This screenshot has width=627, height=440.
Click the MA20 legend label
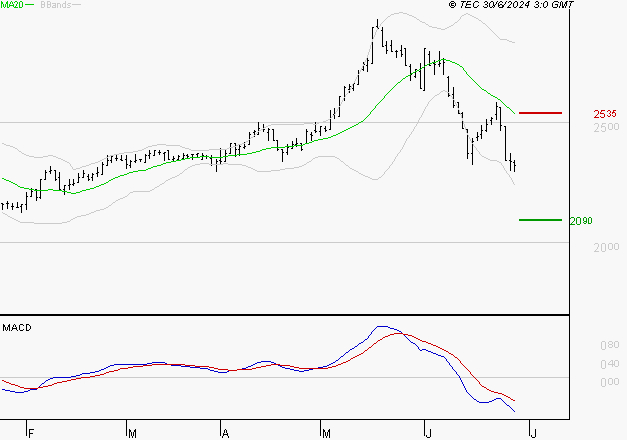(x=12, y=5)
